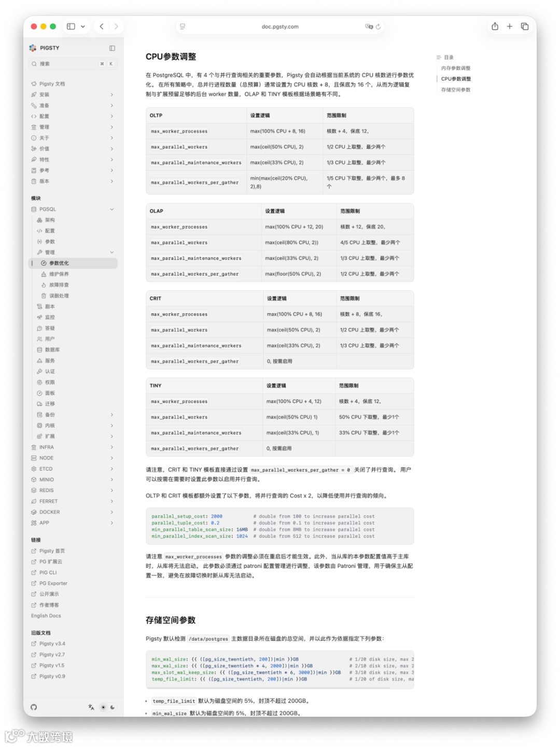This screenshot has height=747, width=560.
Task: Open 迁移 page icon item
Action: pyautogui.click(x=46, y=404)
